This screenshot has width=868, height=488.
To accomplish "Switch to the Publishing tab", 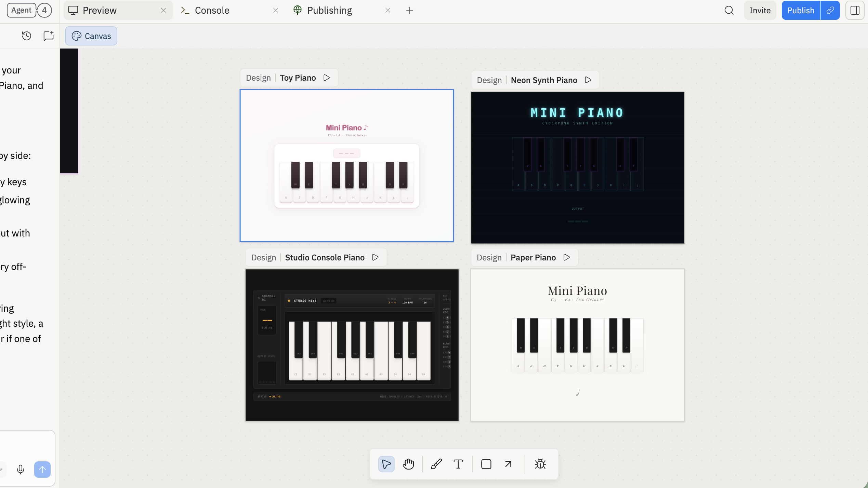I will pyautogui.click(x=329, y=10).
